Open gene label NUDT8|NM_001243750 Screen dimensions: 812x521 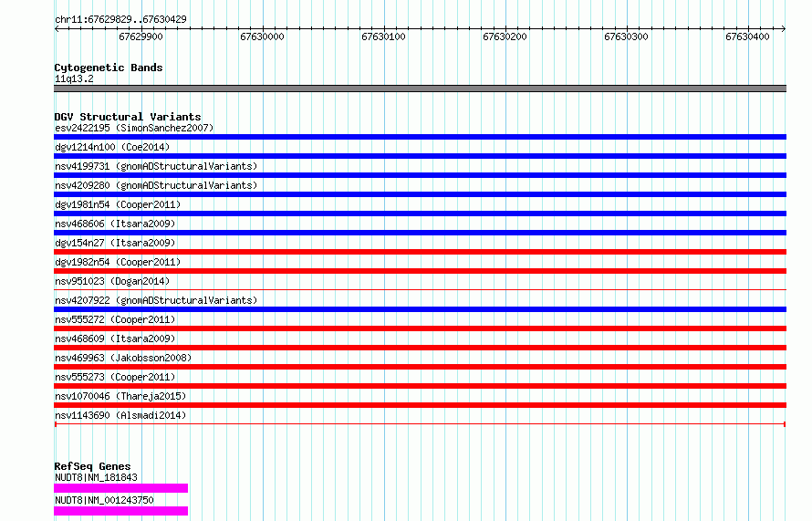[x=104, y=500]
